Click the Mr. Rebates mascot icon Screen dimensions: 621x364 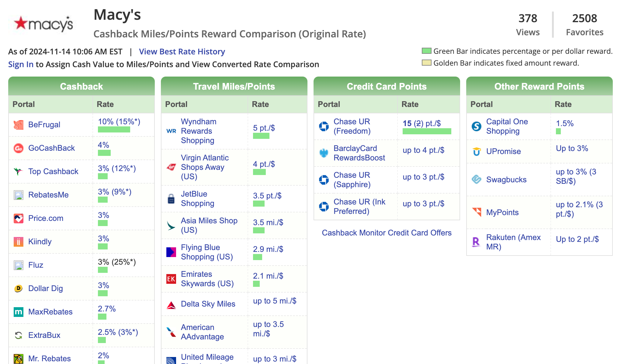[x=19, y=359]
